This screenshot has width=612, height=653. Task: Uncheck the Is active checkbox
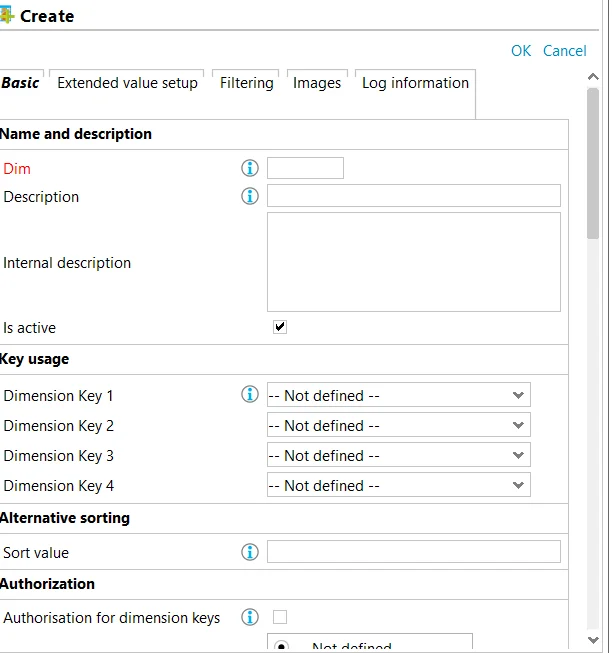tap(280, 327)
